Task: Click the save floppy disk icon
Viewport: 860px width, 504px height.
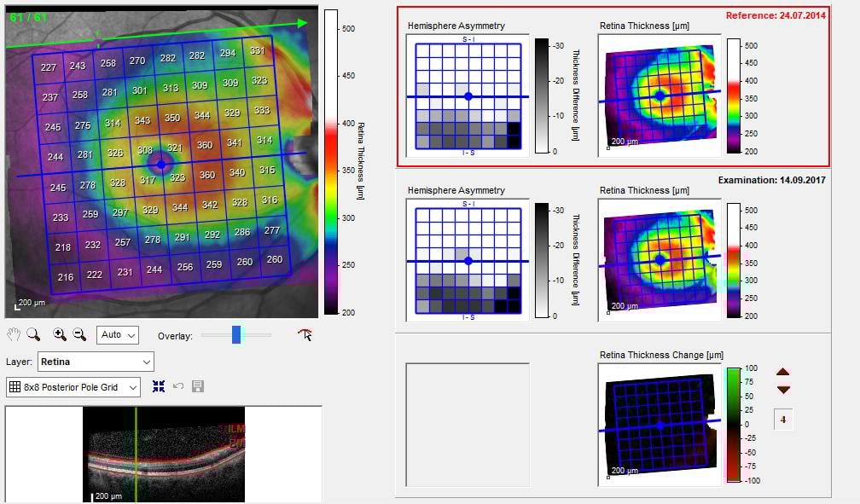Action: click(x=198, y=387)
